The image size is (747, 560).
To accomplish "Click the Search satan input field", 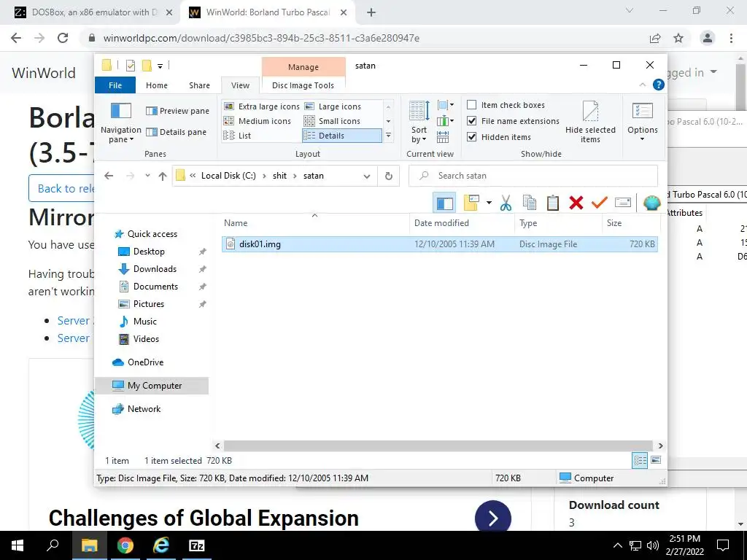I will tap(533, 176).
